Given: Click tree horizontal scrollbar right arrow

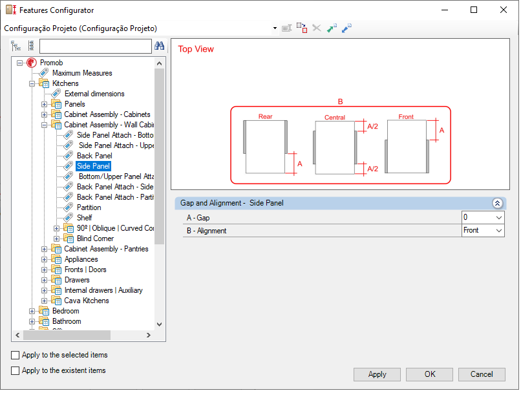Looking at the screenshot, I should (148, 335).
